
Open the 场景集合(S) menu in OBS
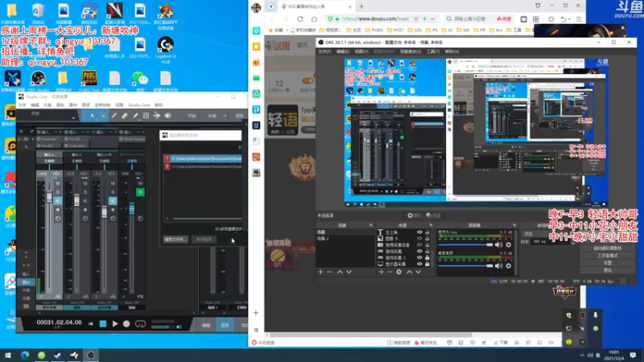pyautogui.click(x=411, y=51)
